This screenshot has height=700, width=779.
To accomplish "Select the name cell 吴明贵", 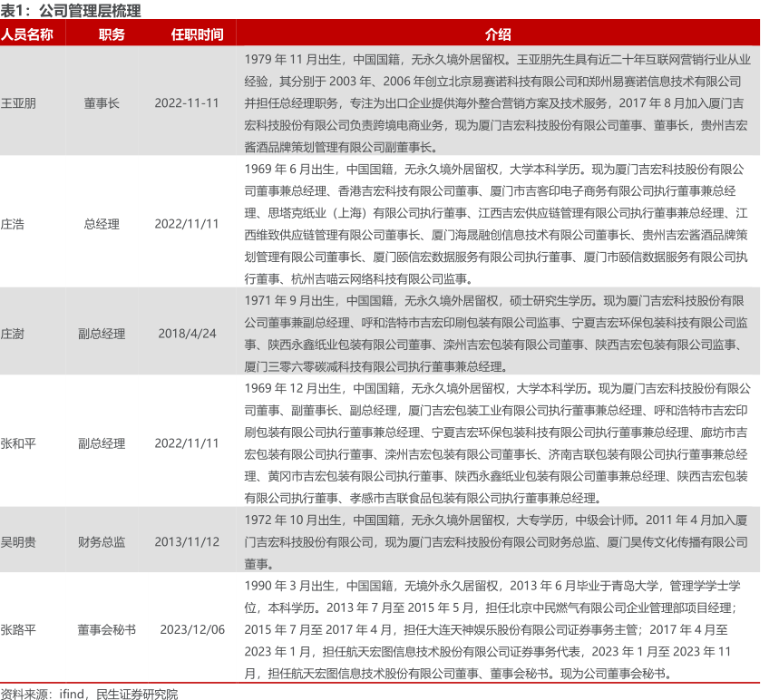I will (19, 541).
